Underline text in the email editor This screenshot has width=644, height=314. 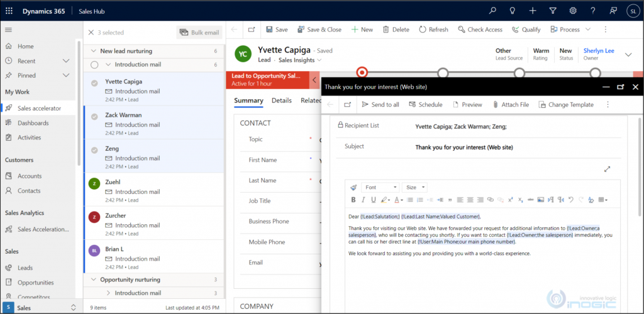coord(374,200)
